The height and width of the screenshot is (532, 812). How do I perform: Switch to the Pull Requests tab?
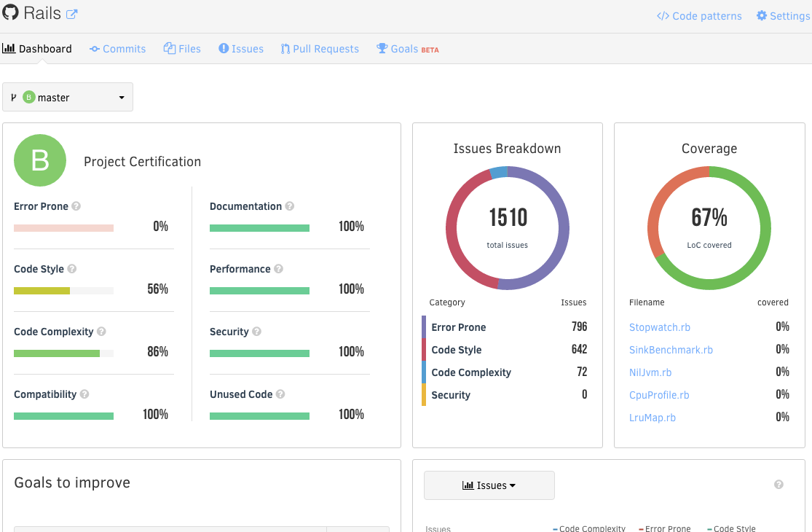tap(320, 49)
